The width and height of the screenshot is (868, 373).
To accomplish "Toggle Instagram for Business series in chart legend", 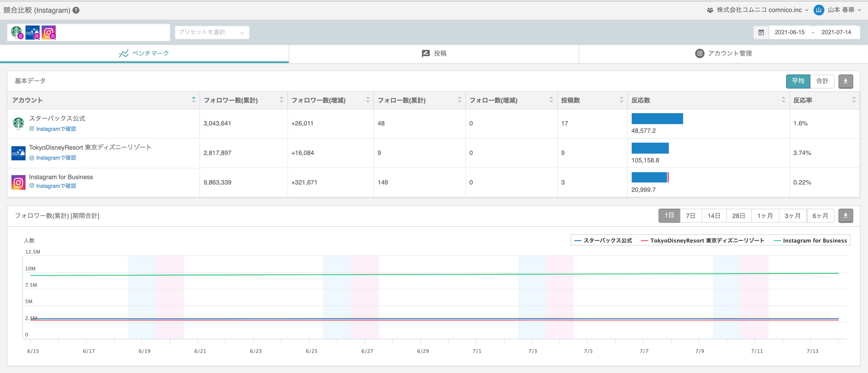I will (810, 241).
